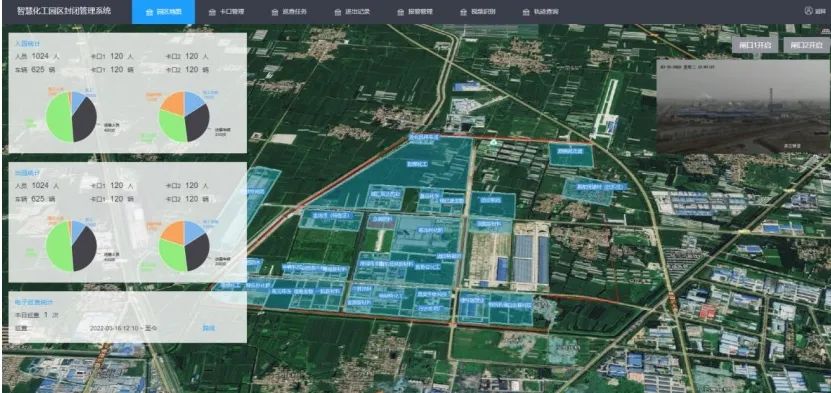Screen dimensions: 831x393
Task: Click the icon of the third navigation item
Action: pos(275,12)
